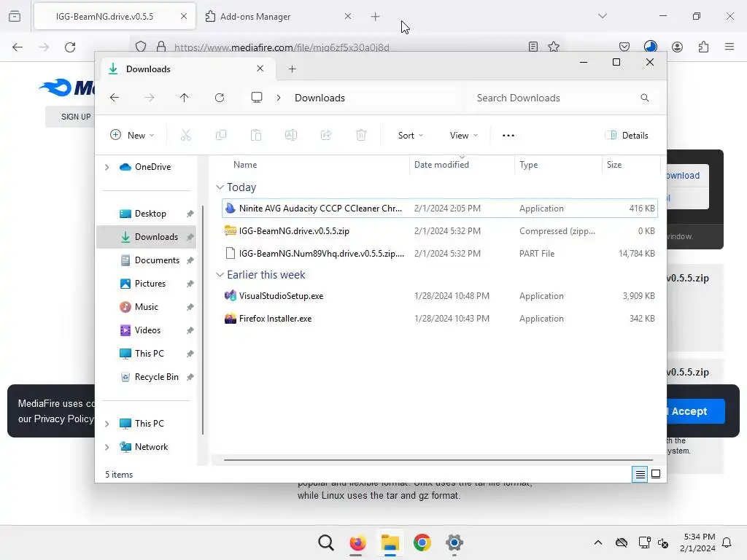
Task: Open Firefox tab list view icon
Action: pyautogui.click(x=15, y=16)
